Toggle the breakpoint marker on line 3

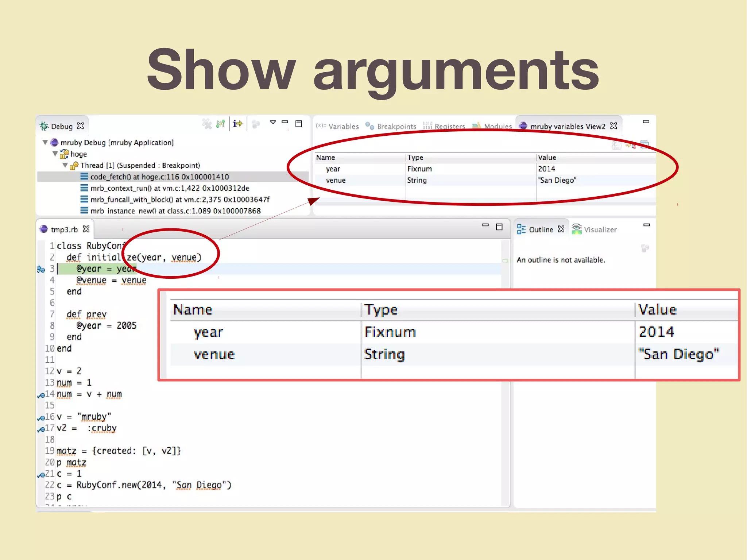point(41,269)
